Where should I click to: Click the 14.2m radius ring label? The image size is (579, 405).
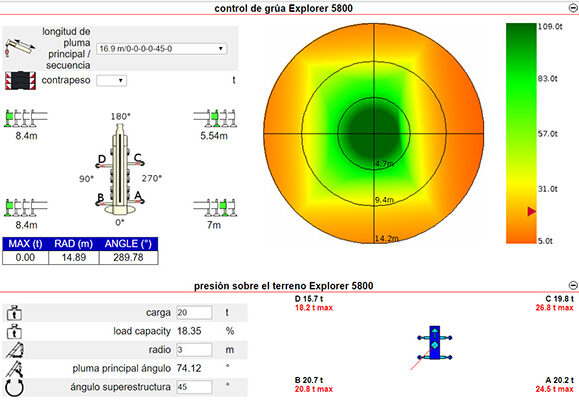(x=387, y=238)
